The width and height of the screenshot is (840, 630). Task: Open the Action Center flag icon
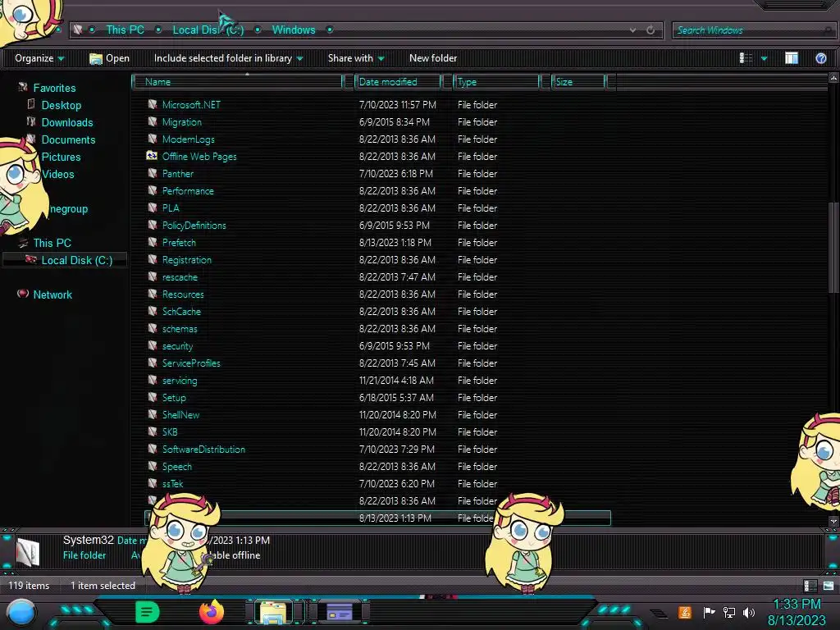pyautogui.click(x=709, y=612)
